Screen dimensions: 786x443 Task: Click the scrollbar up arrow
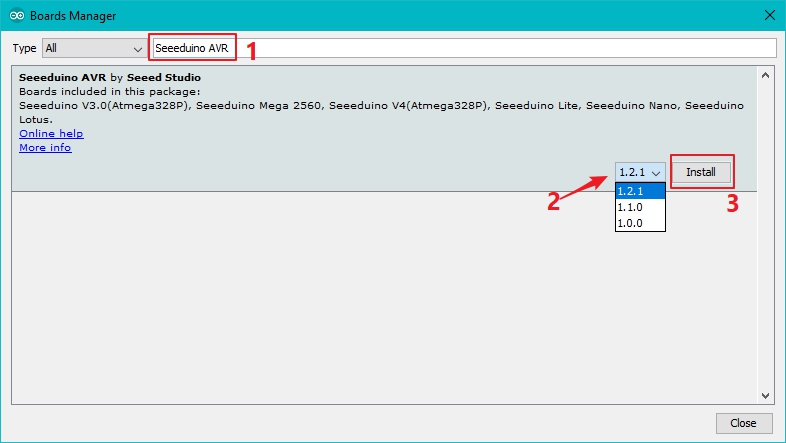(x=765, y=76)
